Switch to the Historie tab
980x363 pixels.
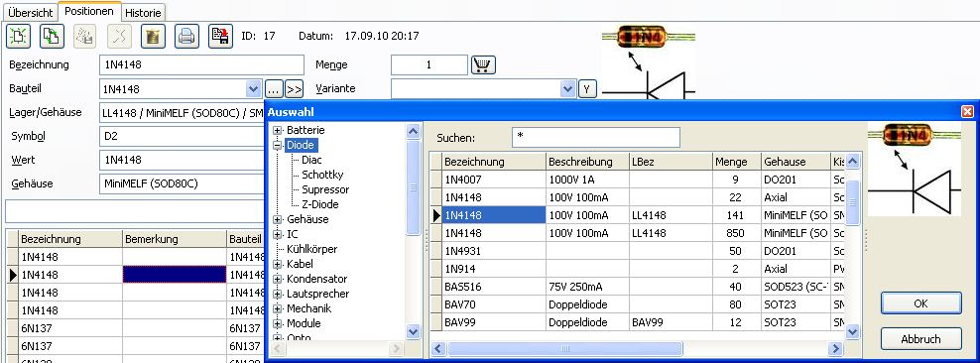pos(143,13)
